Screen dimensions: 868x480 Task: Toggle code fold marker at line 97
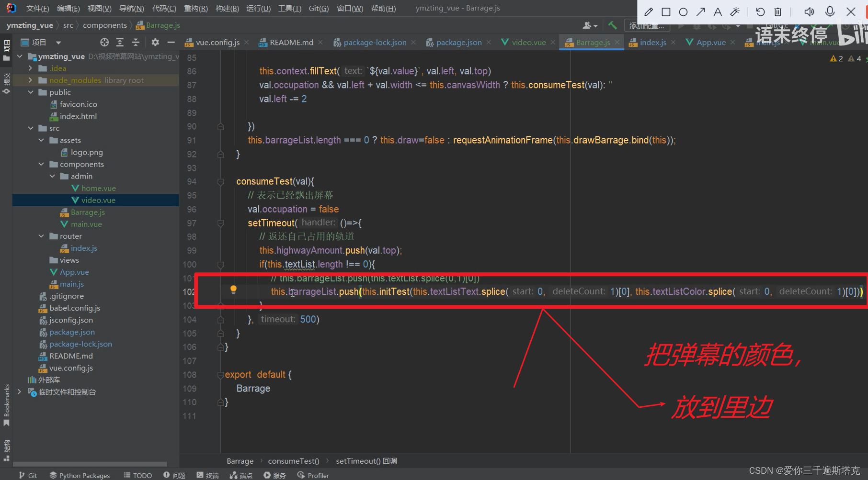(221, 223)
